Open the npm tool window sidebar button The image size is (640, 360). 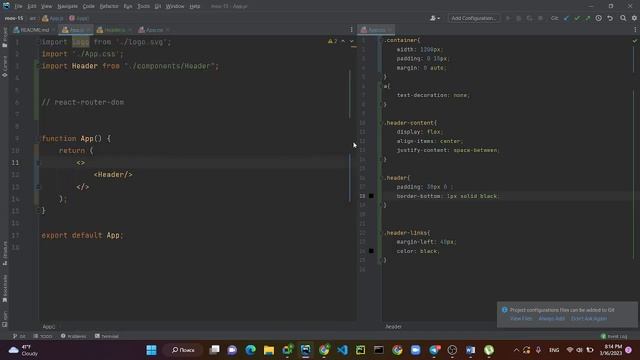(5, 319)
